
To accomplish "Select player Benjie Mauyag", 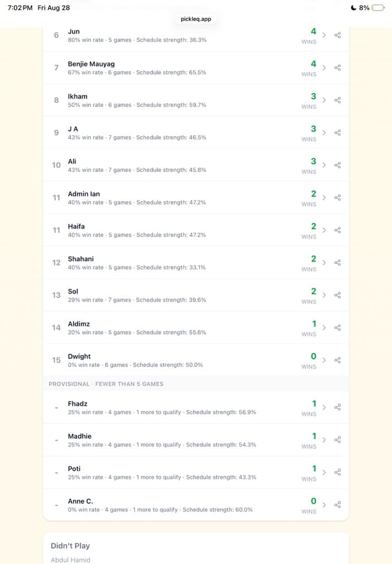I will pyautogui.click(x=91, y=64).
